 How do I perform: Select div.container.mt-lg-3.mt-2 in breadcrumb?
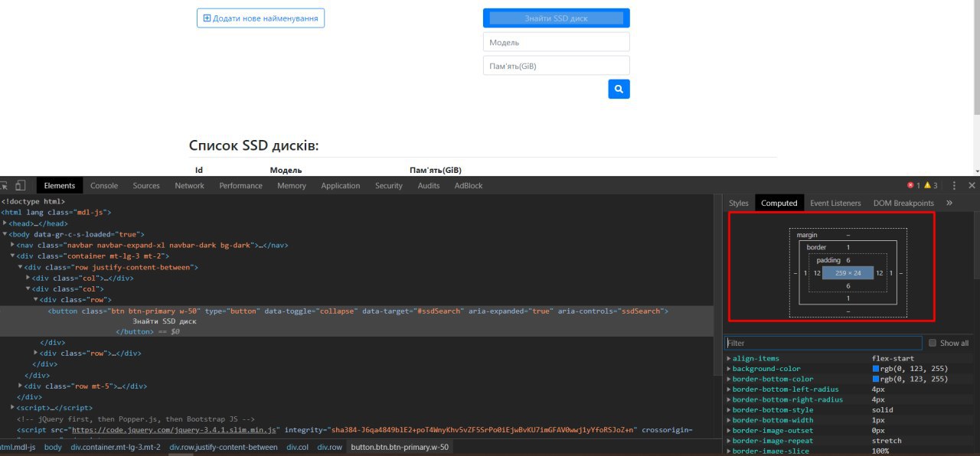(x=116, y=447)
